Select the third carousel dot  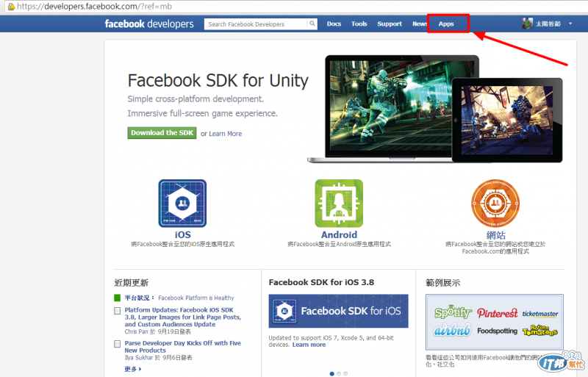[x=345, y=373]
